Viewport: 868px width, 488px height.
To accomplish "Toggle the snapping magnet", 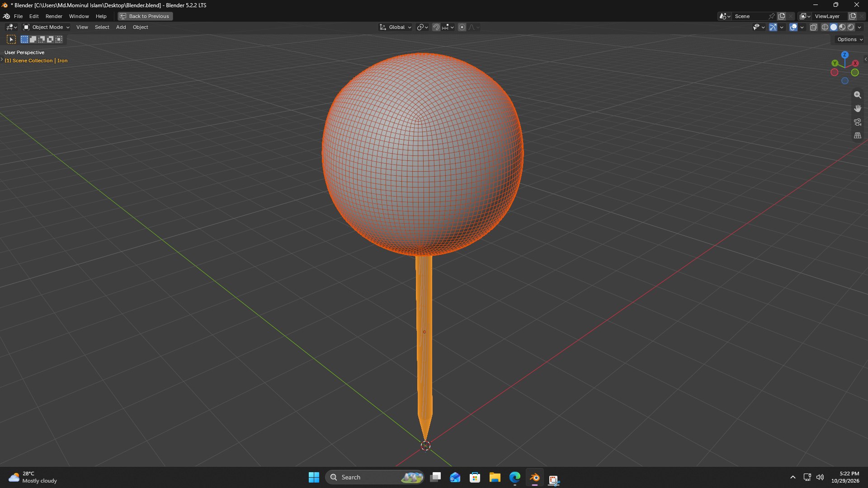I will 436,27.
